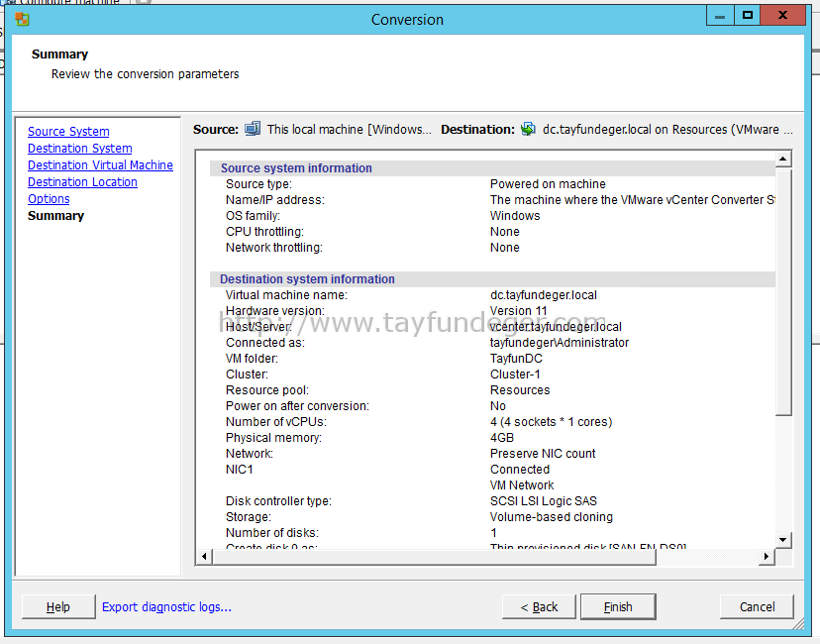The height and width of the screenshot is (644, 820).
Task: Click Export diagnostic logs link
Action: pyautogui.click(x=166, y=607)
